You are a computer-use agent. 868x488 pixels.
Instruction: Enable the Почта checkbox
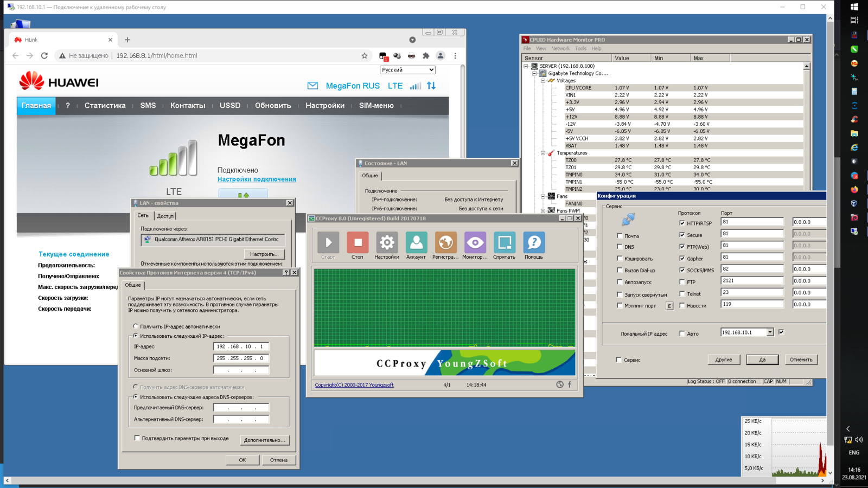tap(620, 236)
